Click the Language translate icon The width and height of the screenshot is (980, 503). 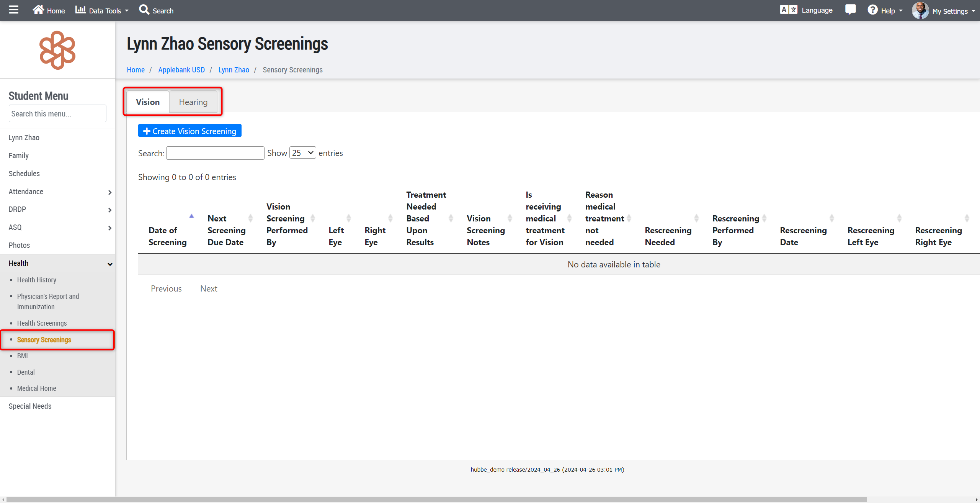pyautogui.click(x=789, y=10)
